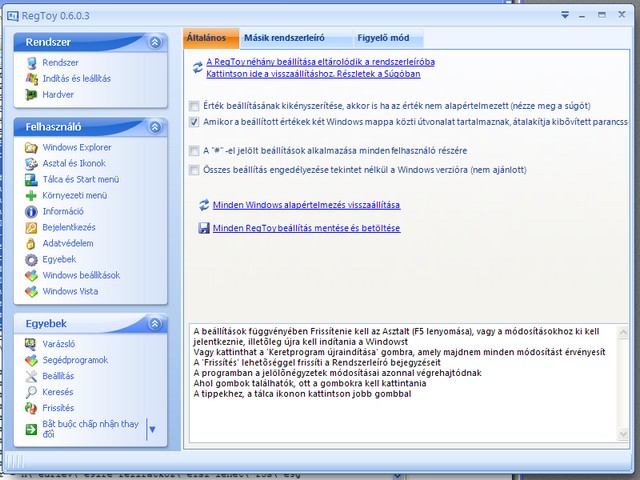Open the Egyebek gear icon

(31, 260)
